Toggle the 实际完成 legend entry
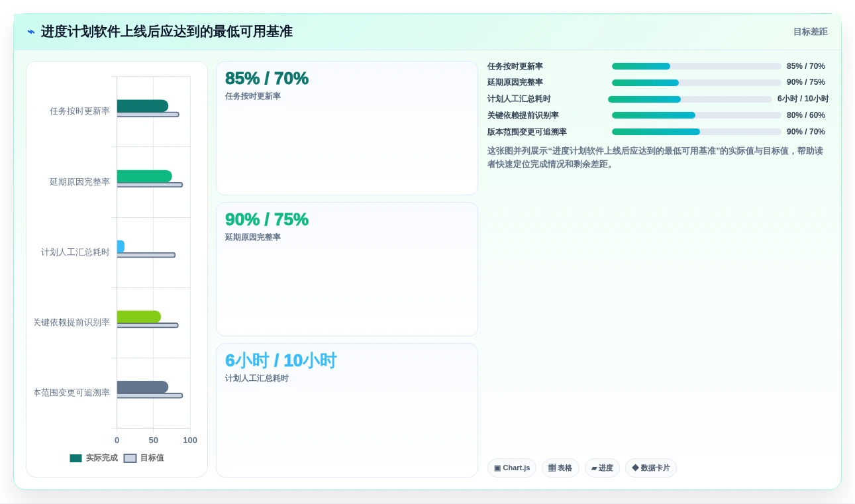The height and width of the screenshot is (504, 855). click(93, 458)
